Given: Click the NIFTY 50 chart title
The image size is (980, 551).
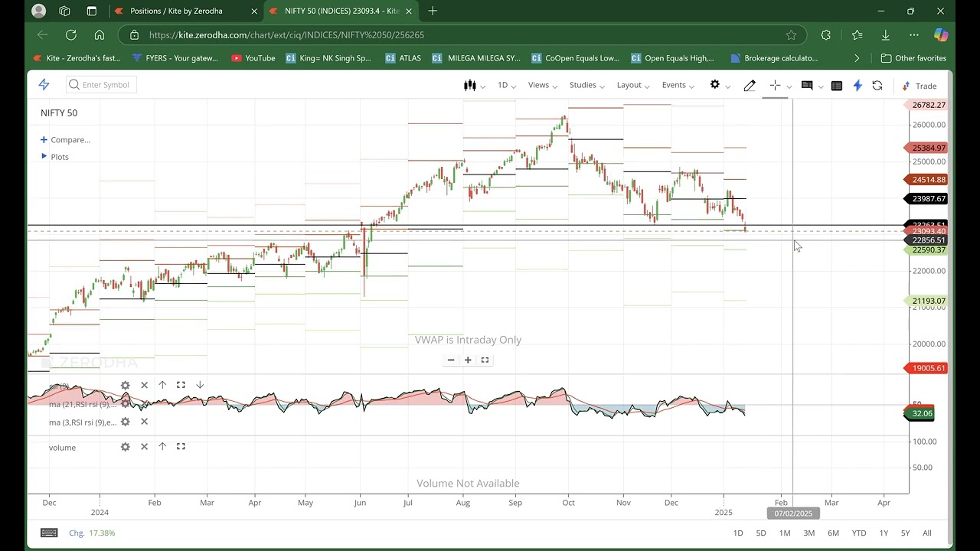Looking at the screenshot, I should pos(59,113).
